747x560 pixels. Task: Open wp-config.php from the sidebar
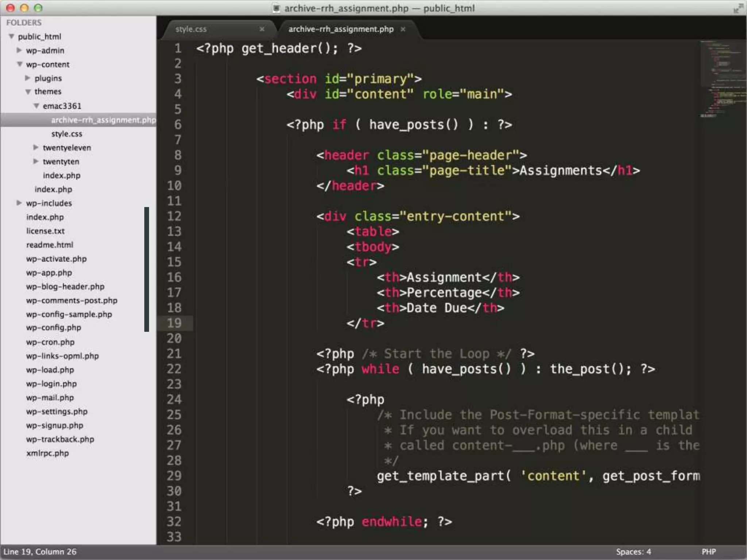[54, 327]
